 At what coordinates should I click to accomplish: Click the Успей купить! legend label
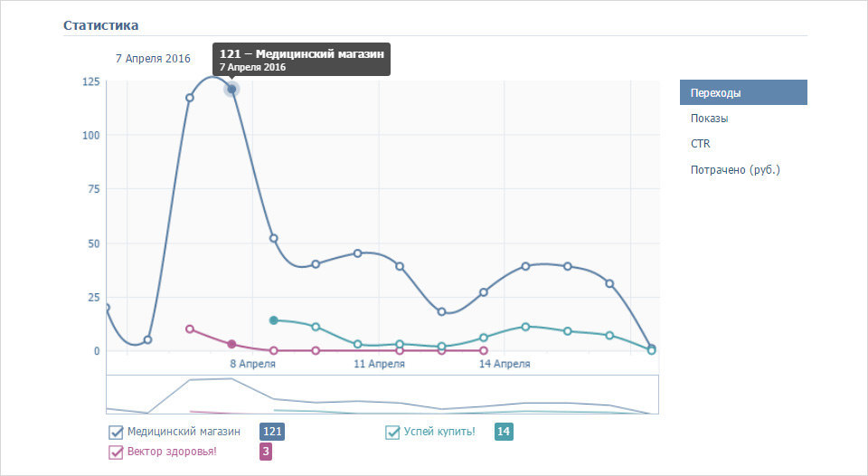pos(439,432)
